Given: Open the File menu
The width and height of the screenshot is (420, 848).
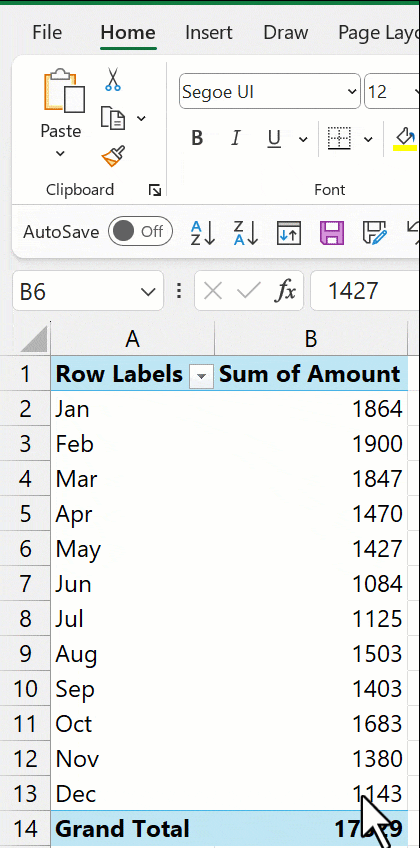Looking at the screenshot, I should [47, 32].
